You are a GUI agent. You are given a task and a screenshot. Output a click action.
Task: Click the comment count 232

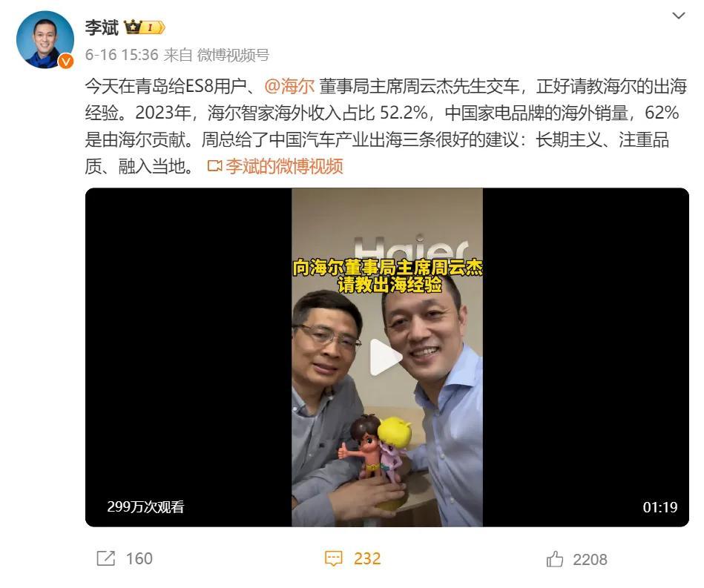pos(367,559)
